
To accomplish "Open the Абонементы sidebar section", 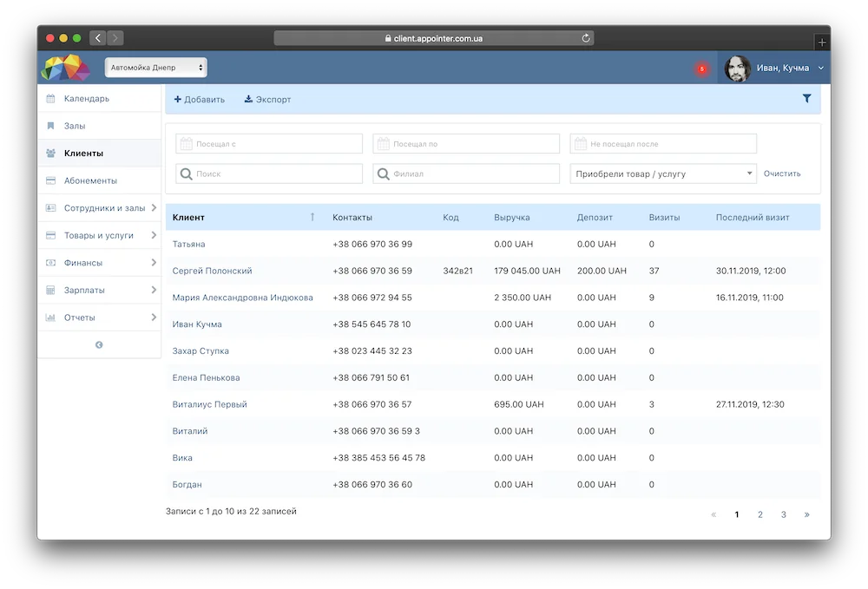I will coord(100,180).
